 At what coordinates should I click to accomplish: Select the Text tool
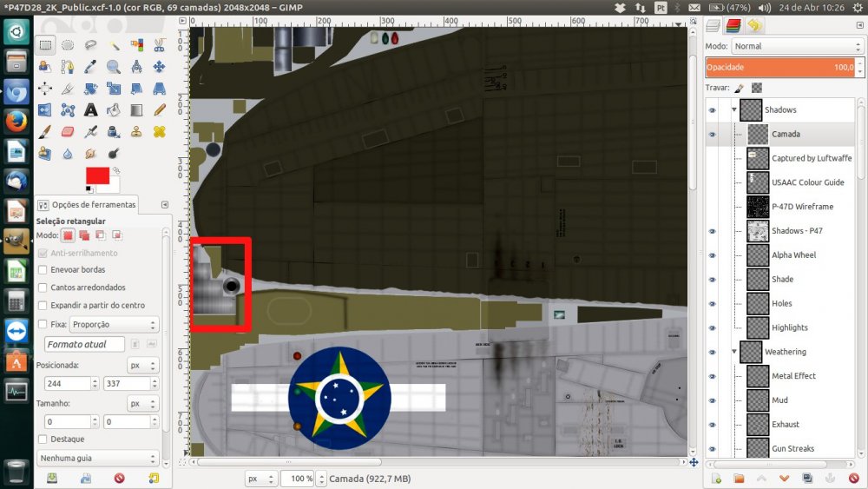click(x=91, y=109)
